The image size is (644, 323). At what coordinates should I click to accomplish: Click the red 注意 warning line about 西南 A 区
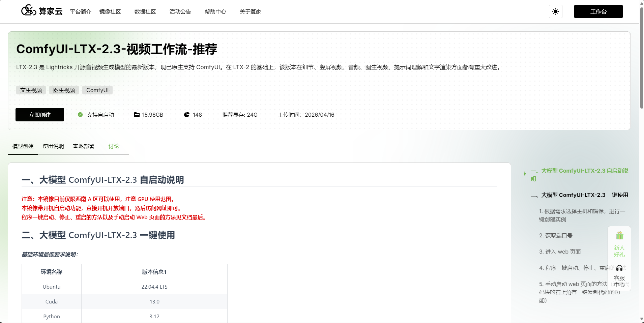tap(99, 199)
